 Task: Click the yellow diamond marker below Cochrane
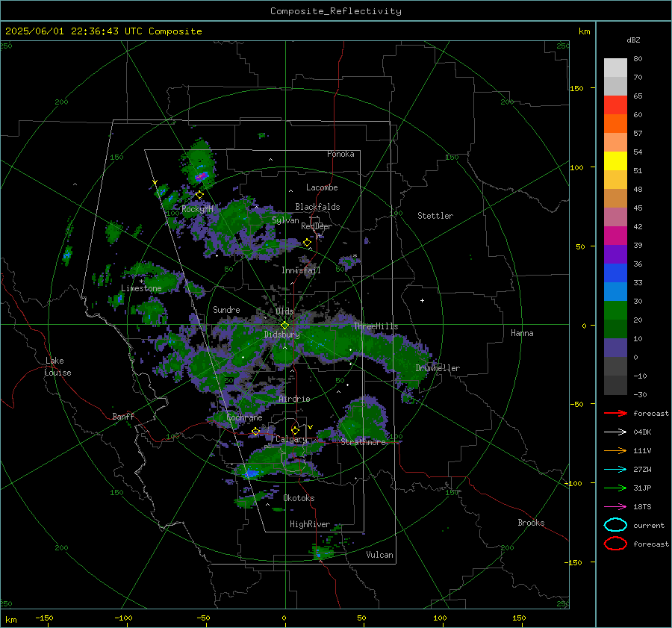pyautogui.click(x=255, y=432)
